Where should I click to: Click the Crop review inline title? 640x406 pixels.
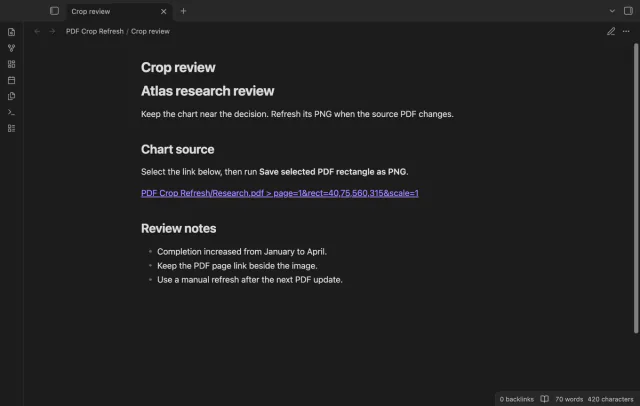[178, 67]
